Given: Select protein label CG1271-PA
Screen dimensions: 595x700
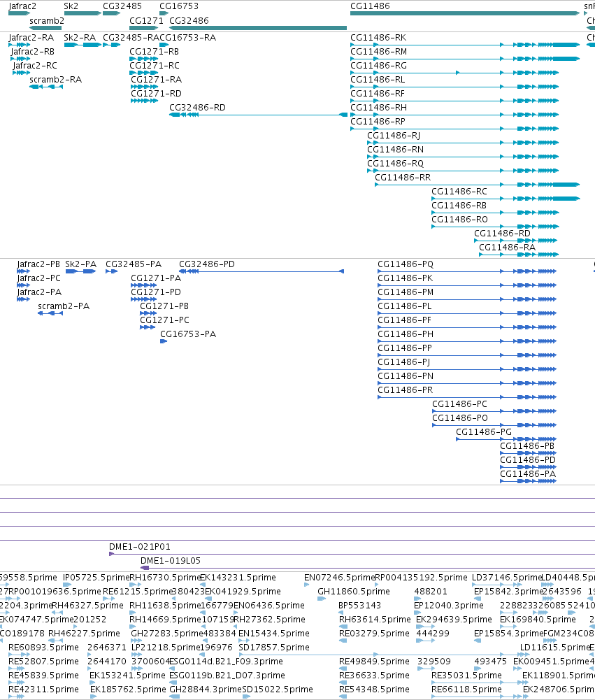Looking at the screenshot, I should 156,278.
